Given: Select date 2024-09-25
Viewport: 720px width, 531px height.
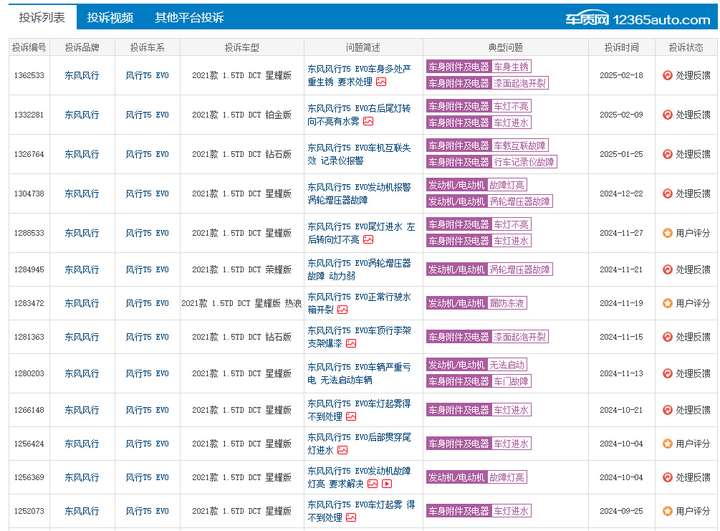Looking at the screenshot, I should pyautogui.click(x=621, y=511).
